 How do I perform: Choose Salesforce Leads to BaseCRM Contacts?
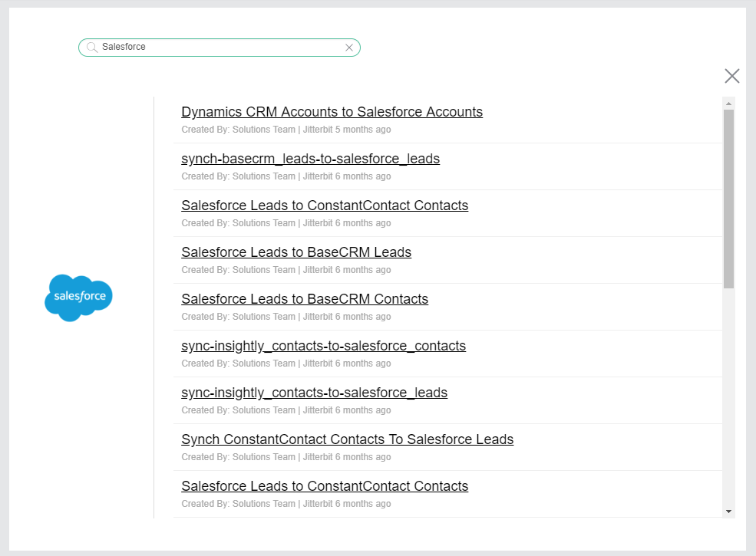point(305,299)
